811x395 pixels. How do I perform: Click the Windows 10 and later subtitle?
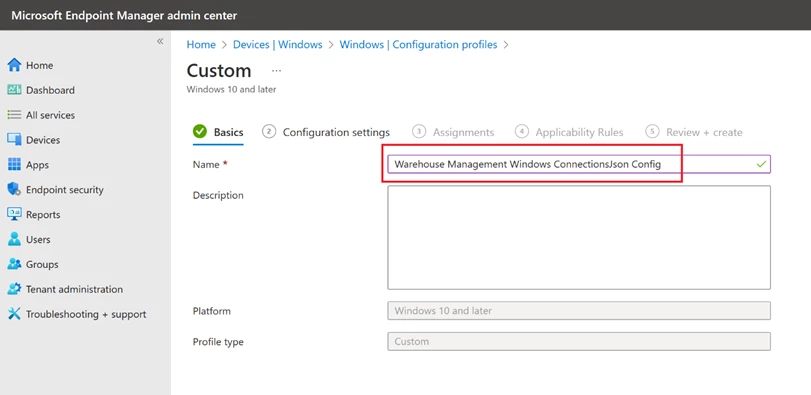click(231, 89)
